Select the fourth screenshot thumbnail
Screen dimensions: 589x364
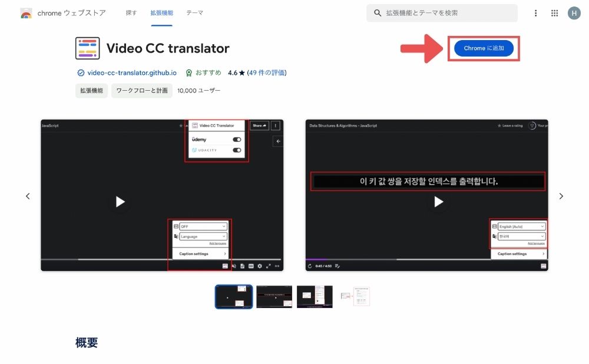pyautogui.click(x=355, y=296)
